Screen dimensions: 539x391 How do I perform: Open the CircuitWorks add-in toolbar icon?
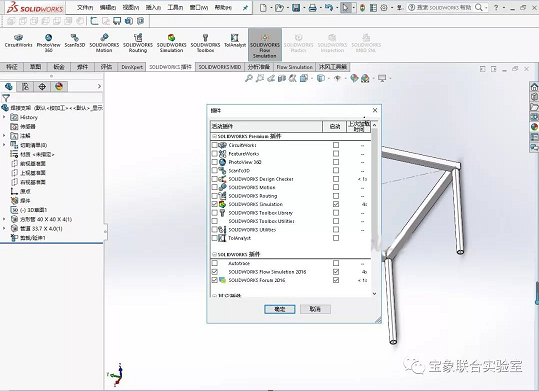click(19, 41)
